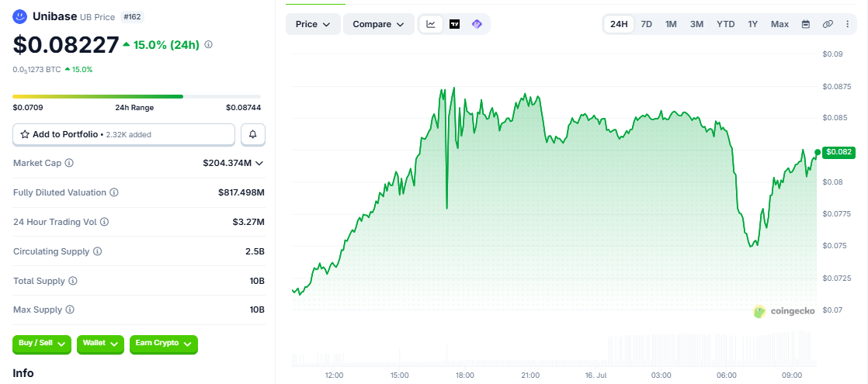Viewport: 868px width, 384px height.
Task: Click the bell price alert button
Action: (x=253, y=134)
